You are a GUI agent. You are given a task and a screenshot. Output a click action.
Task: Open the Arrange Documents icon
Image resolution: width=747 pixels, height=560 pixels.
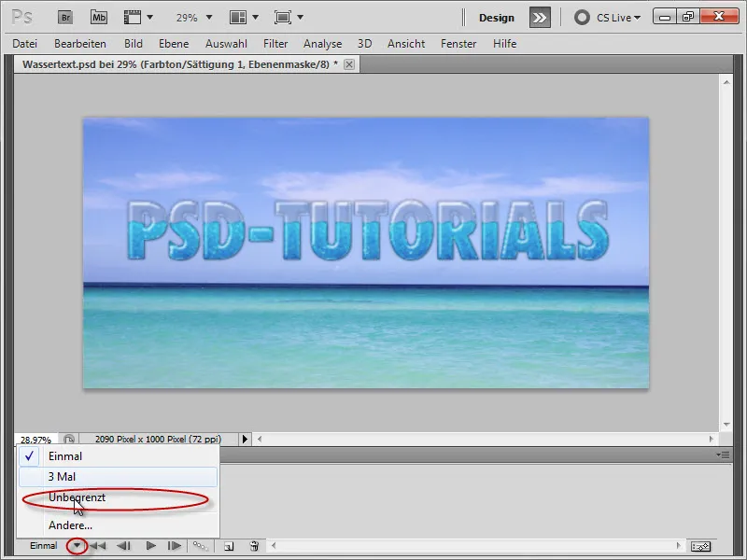point(238,18)
